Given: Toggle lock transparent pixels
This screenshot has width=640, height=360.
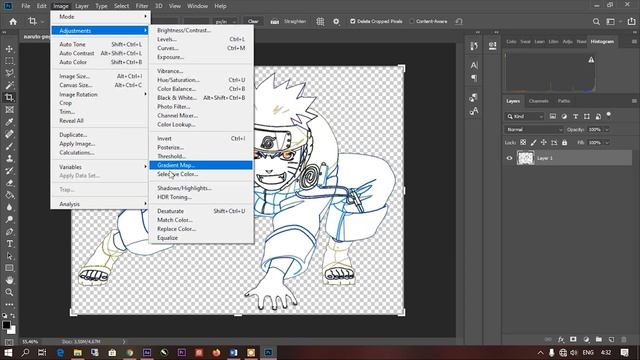Looking at the screenshot, I should tap(523, 142).
